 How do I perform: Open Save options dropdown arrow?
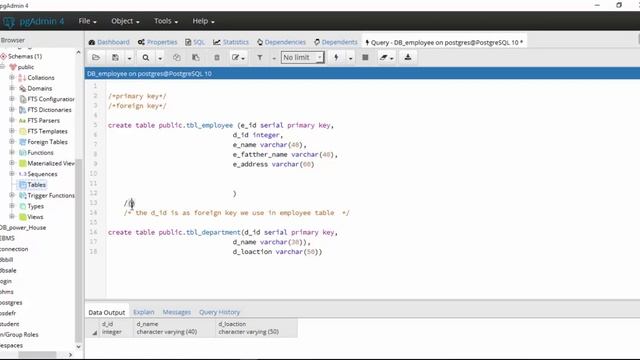coord(129,58)
